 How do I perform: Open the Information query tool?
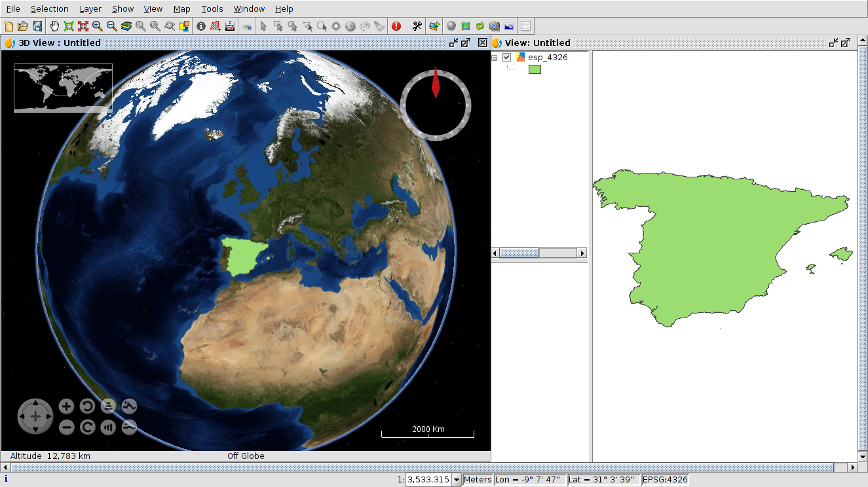[201, 26]
